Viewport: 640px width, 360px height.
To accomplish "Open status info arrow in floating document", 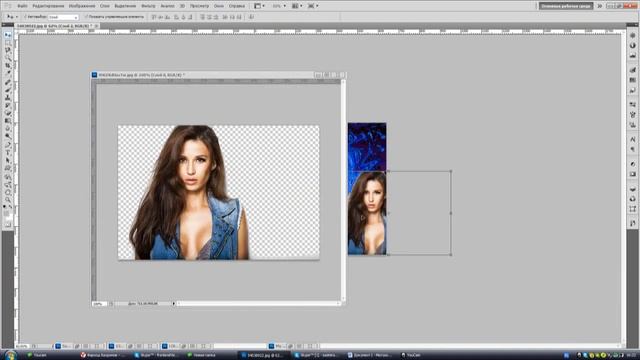I will pyautogui.click(x=173, y=304).
